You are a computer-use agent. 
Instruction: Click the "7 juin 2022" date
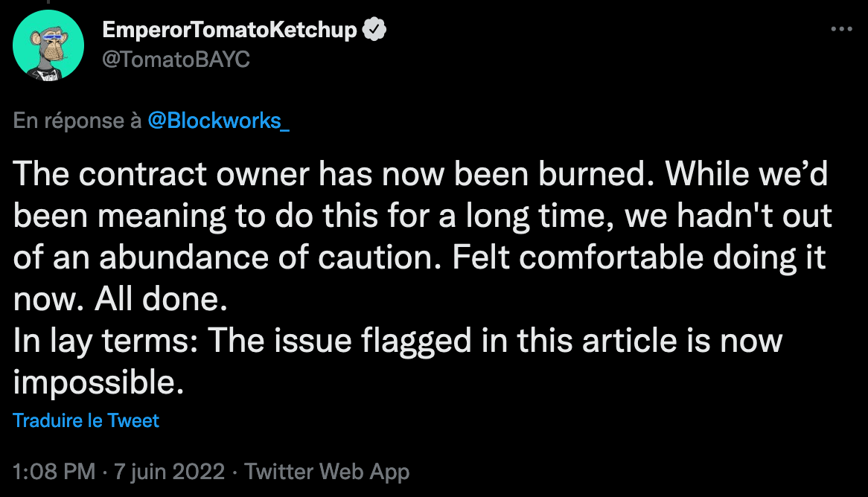click(168, 471)
